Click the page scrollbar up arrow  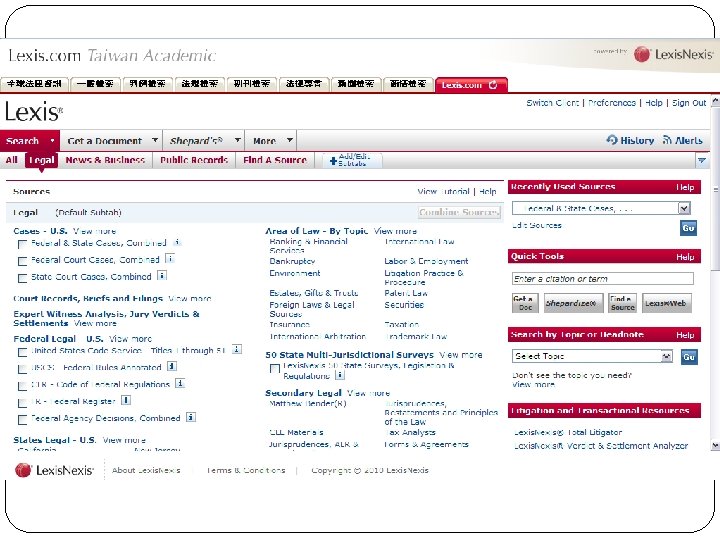click(x=715, y=101)
